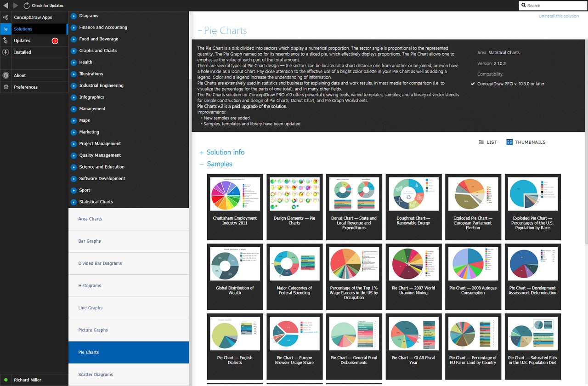This screenshot has width=588, height=386.
Task: Expand the Diagrams category arrow
Action: (73, 16)
